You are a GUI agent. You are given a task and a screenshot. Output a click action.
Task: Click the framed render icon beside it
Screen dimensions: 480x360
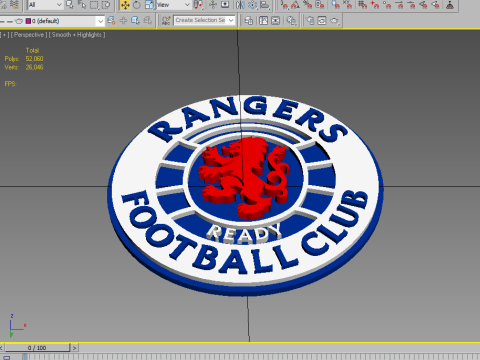(x=276, y=21)
